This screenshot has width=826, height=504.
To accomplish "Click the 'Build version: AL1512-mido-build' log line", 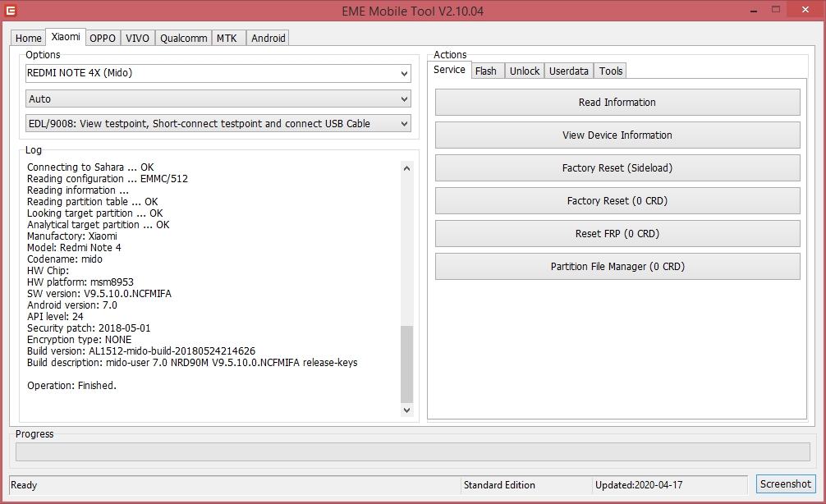I will 141,351.
